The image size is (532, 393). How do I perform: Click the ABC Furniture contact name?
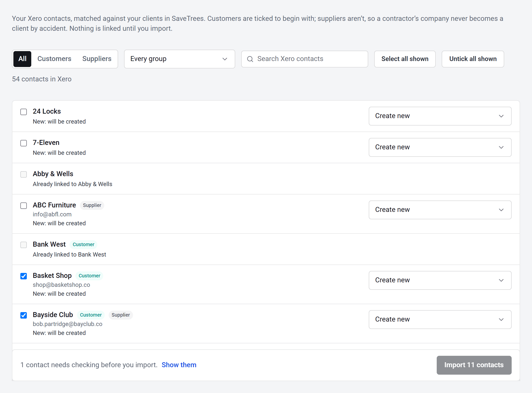(x=54, y=205)
